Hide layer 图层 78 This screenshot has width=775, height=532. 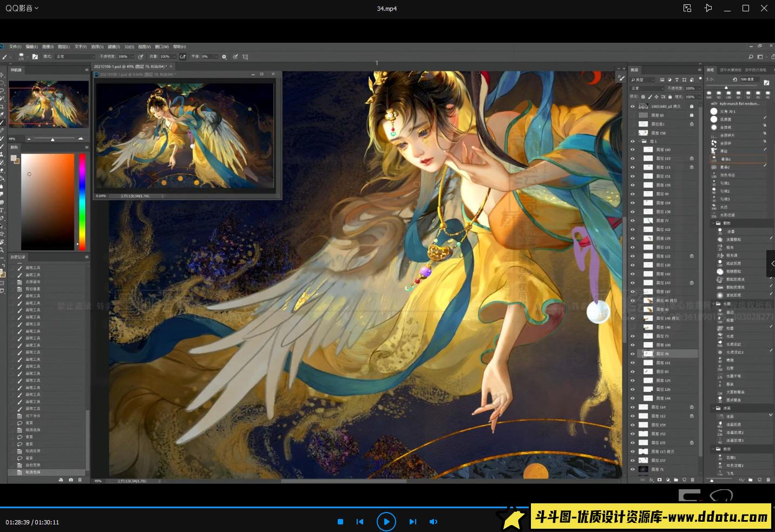coord(632,353)
